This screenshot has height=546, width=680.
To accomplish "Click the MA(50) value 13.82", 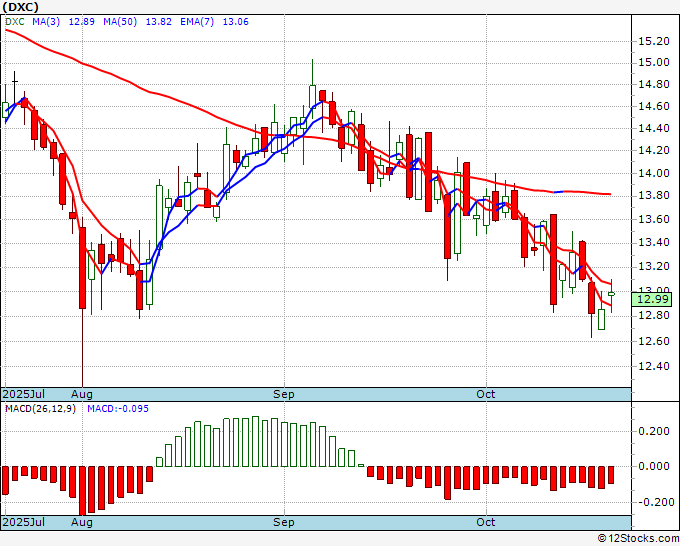I will 158,22.
